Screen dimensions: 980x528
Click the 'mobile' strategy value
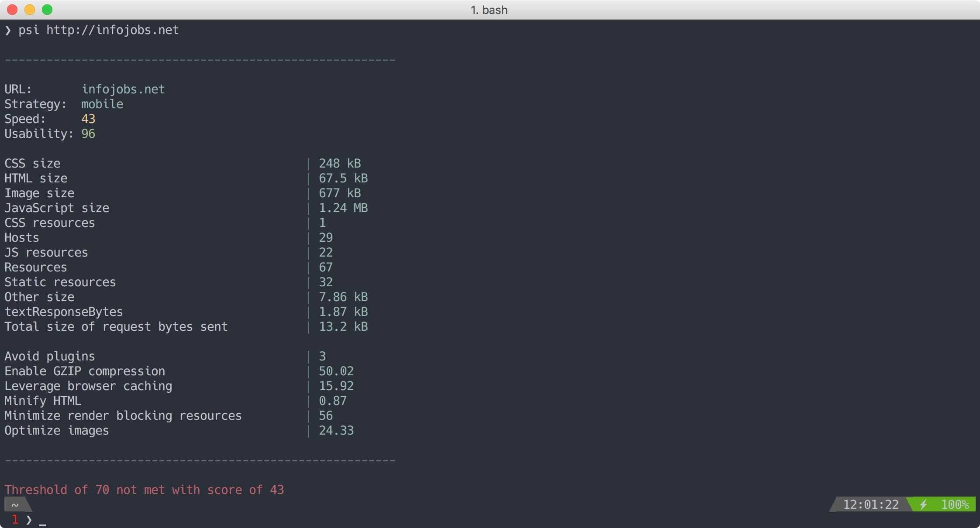102,104
